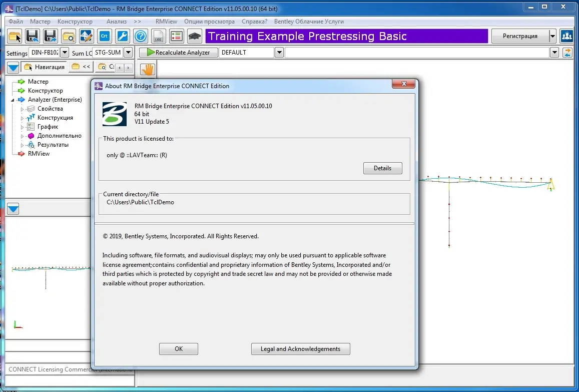Click OK in the About dialog

click(179, 349)
